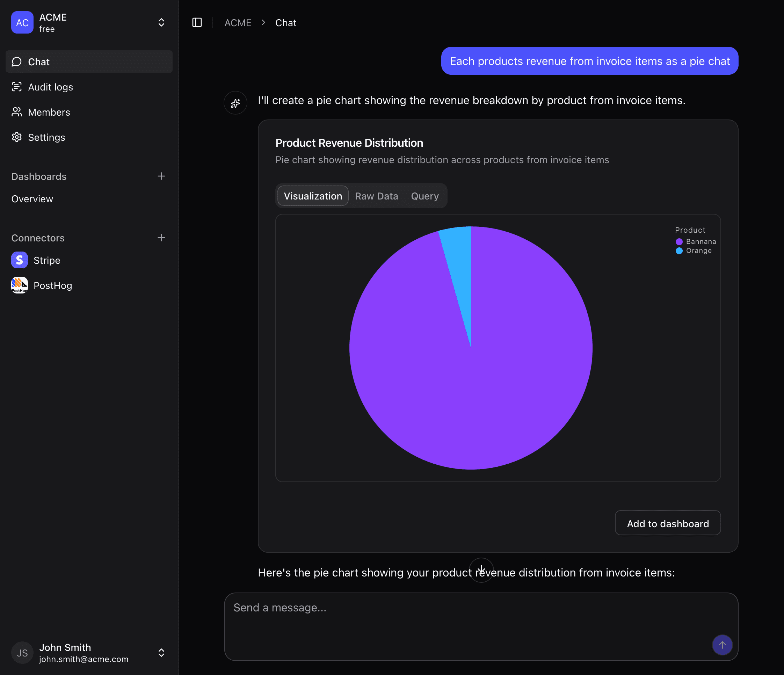The height and width of the screenshot is (675, 784).
Task: Open Settings via gear icon
Action: (17, 137)
